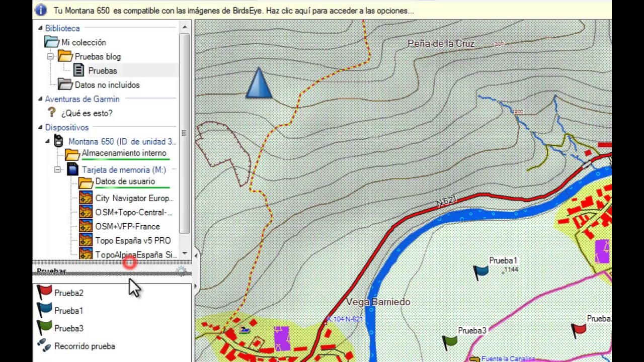Open the BirdsEye compatibility notification message
This screenshot has height=362, width=644.
[234, 11]
